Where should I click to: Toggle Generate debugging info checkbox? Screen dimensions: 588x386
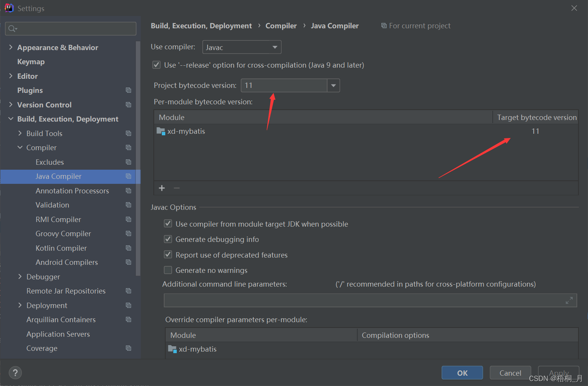pos(168,239)
